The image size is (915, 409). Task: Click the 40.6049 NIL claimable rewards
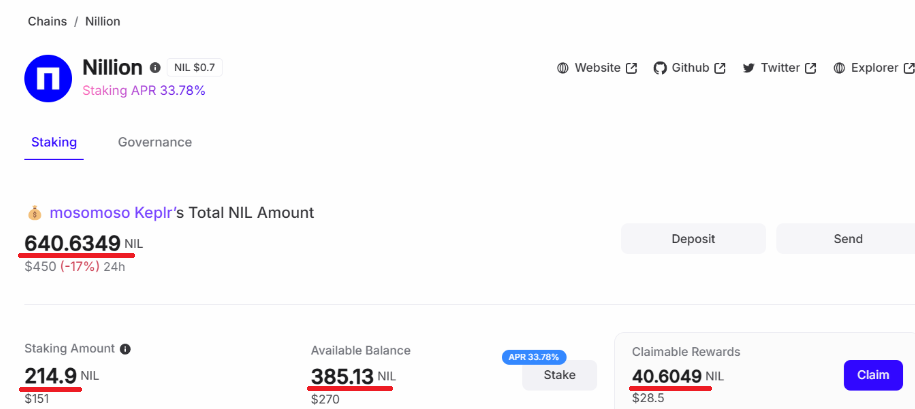pyautogui.click(x=677, y=376)
